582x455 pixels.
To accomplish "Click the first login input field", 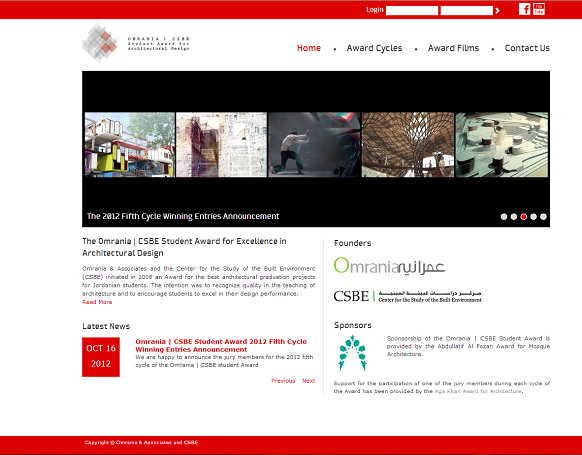I will click(412, 11).
